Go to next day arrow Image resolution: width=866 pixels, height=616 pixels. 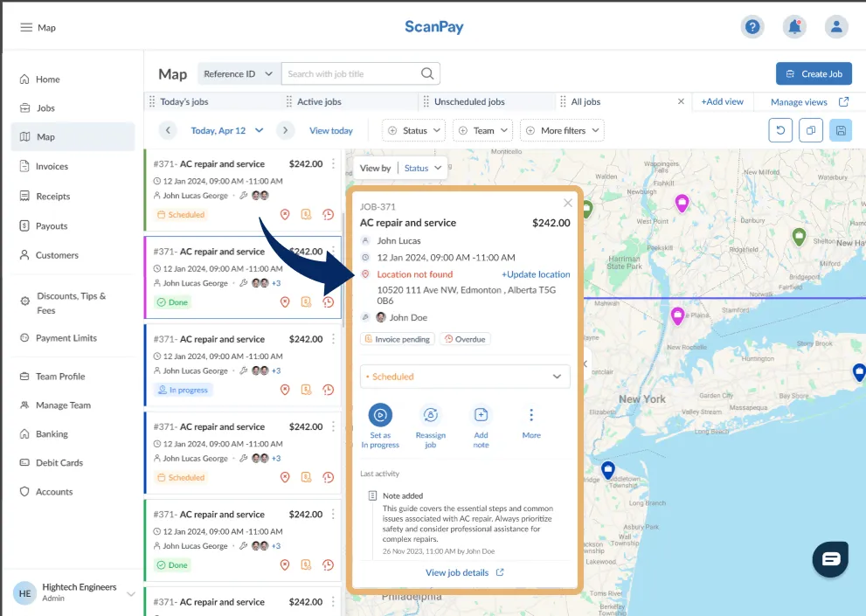pyautogui.click(x=285, y=130)
